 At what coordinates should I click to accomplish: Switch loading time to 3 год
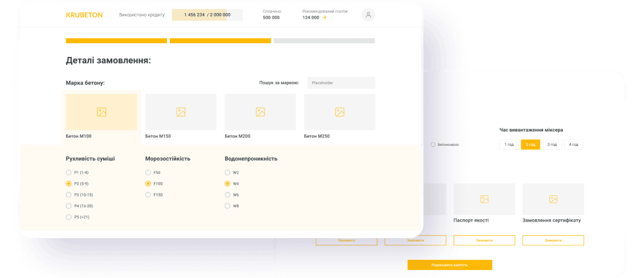(x=552, y=145)
